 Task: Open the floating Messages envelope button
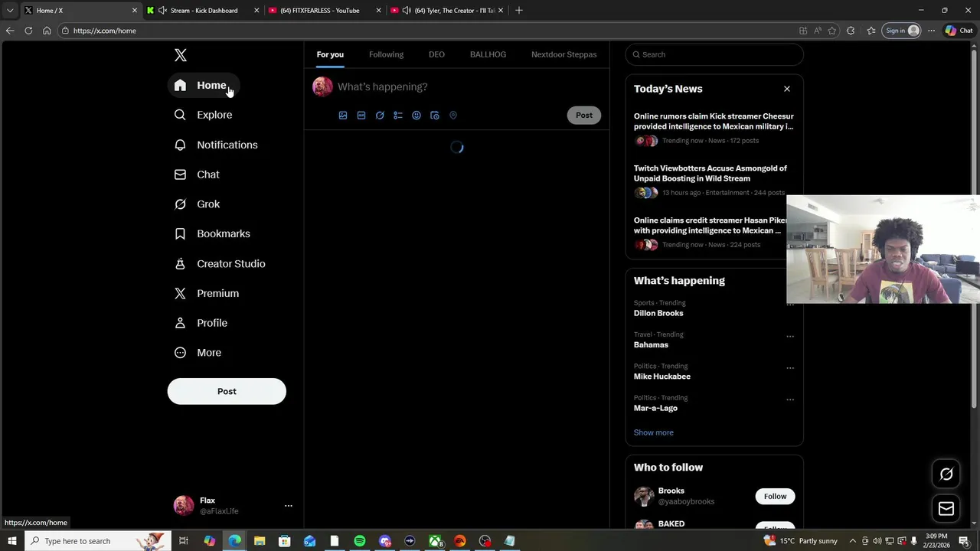946,509
